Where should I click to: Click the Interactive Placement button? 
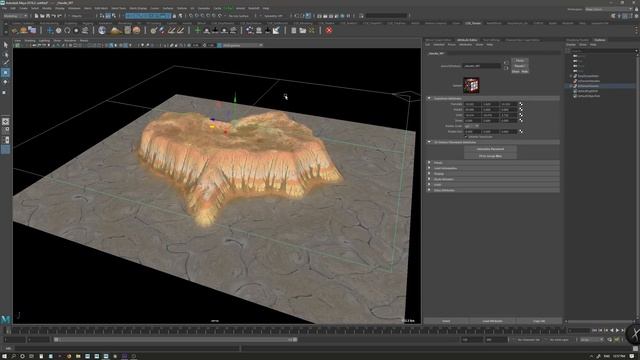490,149
